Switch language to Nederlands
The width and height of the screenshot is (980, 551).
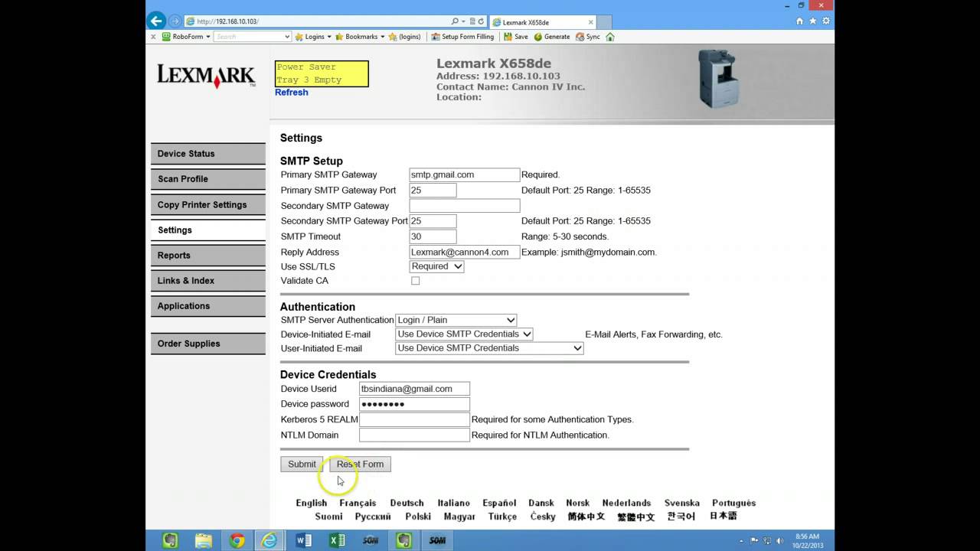click(626, 503)
